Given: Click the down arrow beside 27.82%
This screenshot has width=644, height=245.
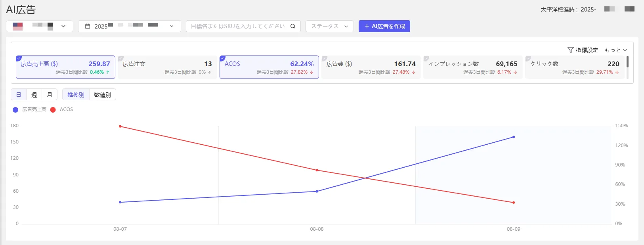Looking at the screenshot, I should 311,72.
